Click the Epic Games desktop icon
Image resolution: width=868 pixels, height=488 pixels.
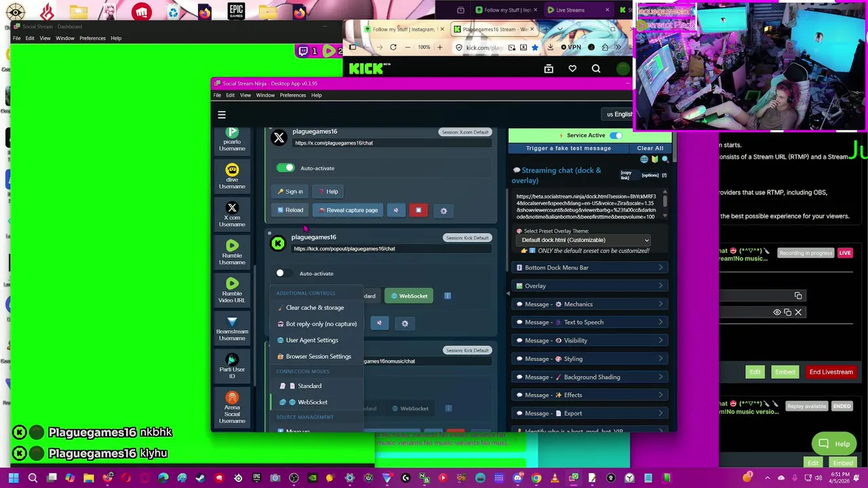pos(236,11)
